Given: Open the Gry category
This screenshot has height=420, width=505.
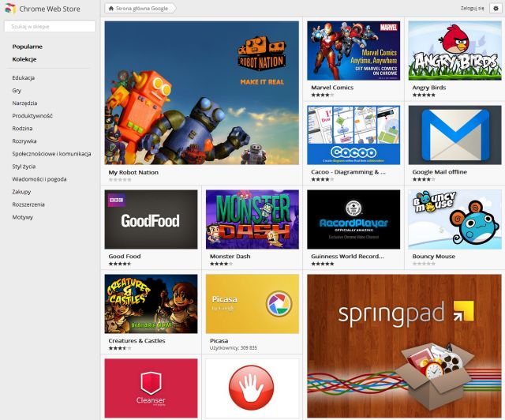Looking at the screenshot, I should 17,91.
